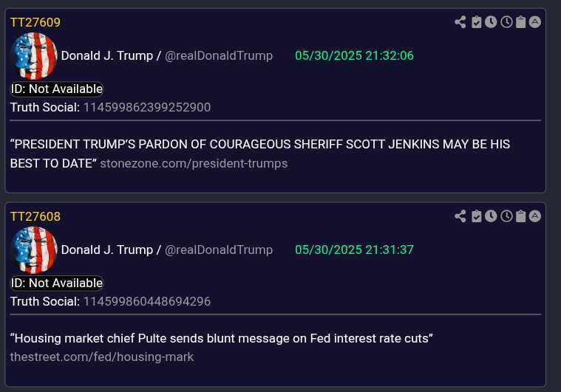This screenshot has height=392, width=561.
Task: Click clipboard-check icon on post TT27608
Action: click(x=476, y=216)
